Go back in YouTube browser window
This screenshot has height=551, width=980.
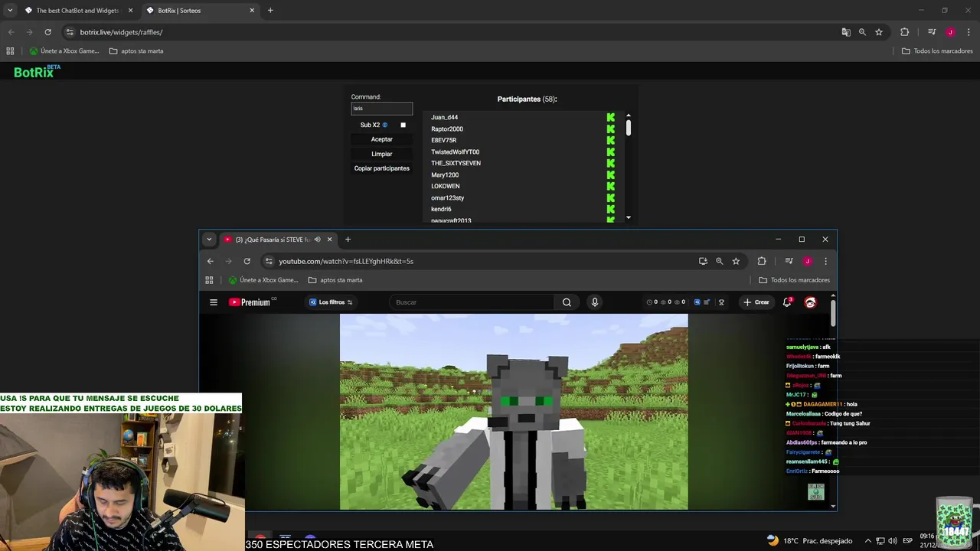click(x=211, y=261)
